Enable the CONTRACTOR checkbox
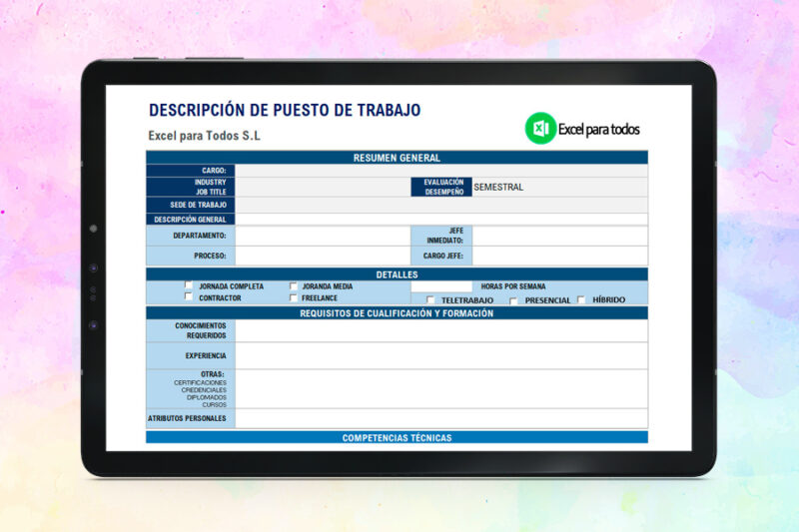 [189, 296]
